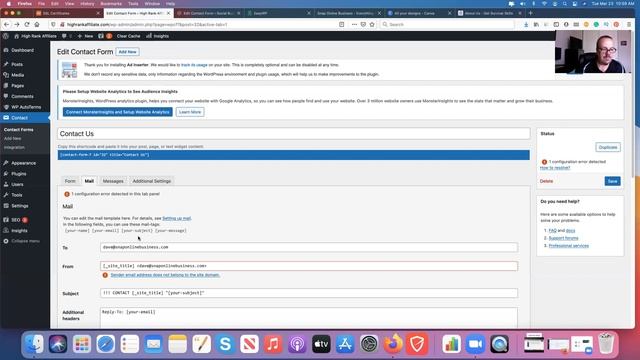
Task: Click the browser Forward arrow
Action: pos(17,24)
